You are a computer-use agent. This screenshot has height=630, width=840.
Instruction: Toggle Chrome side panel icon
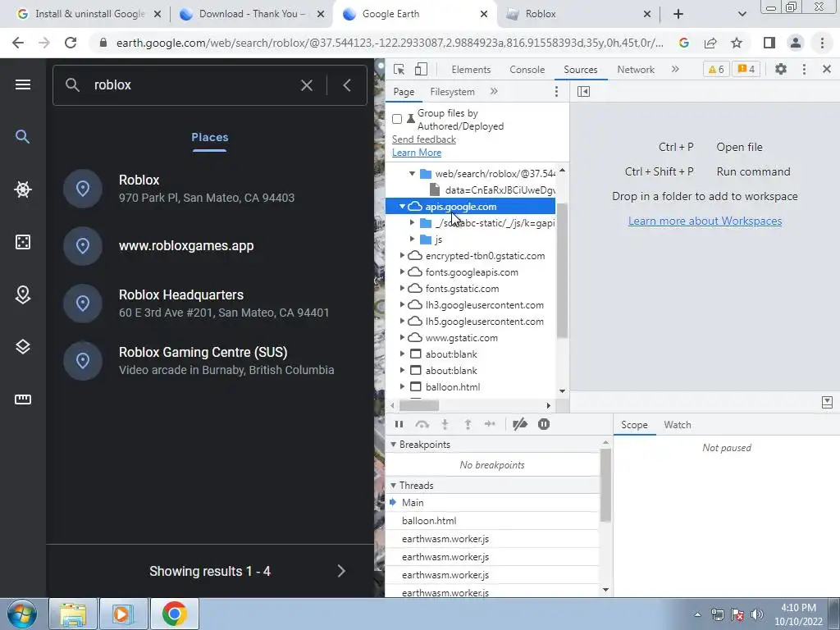[x=769, y=43]
